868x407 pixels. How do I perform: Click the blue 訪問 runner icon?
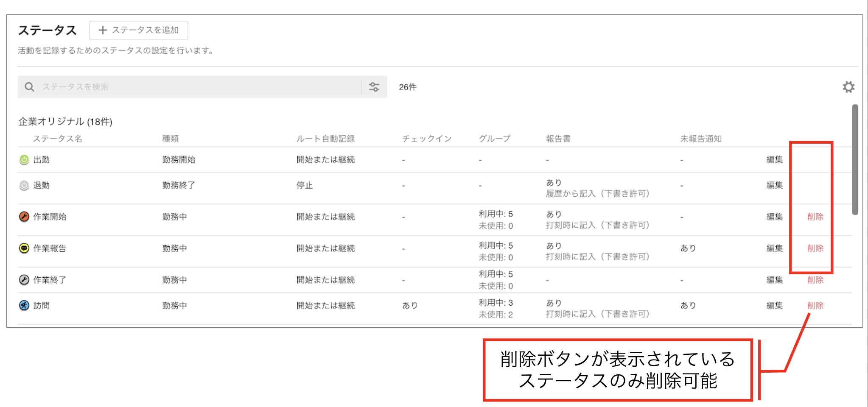[24, 305]
